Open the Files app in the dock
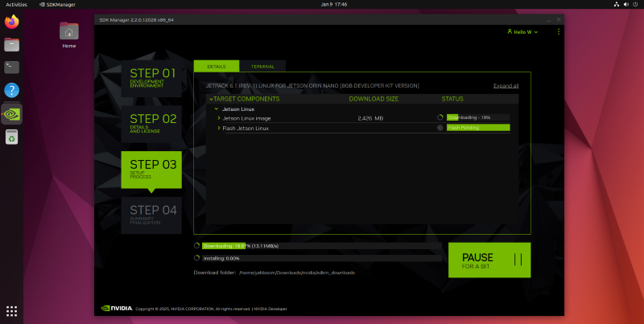 click(12, 45)
